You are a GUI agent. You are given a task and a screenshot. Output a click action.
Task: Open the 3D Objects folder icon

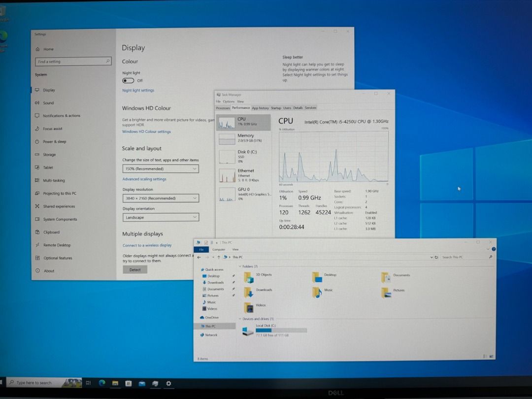(249, 277)
